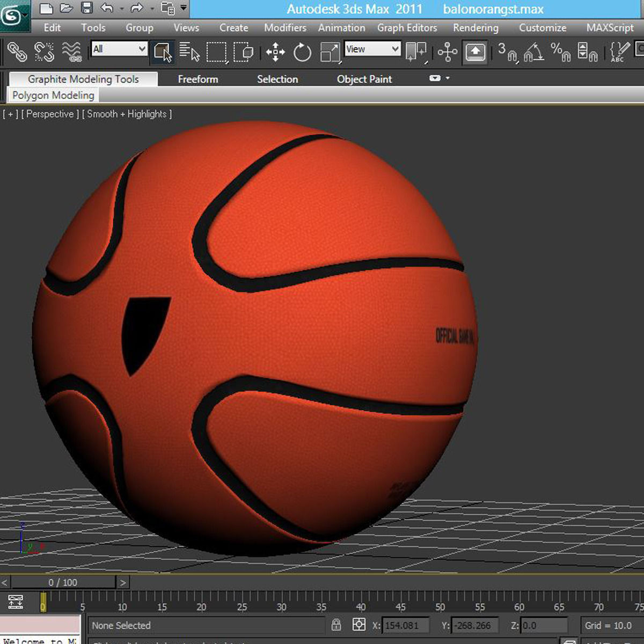Switch to the Object Paint ribbon tab

[364, 79]
